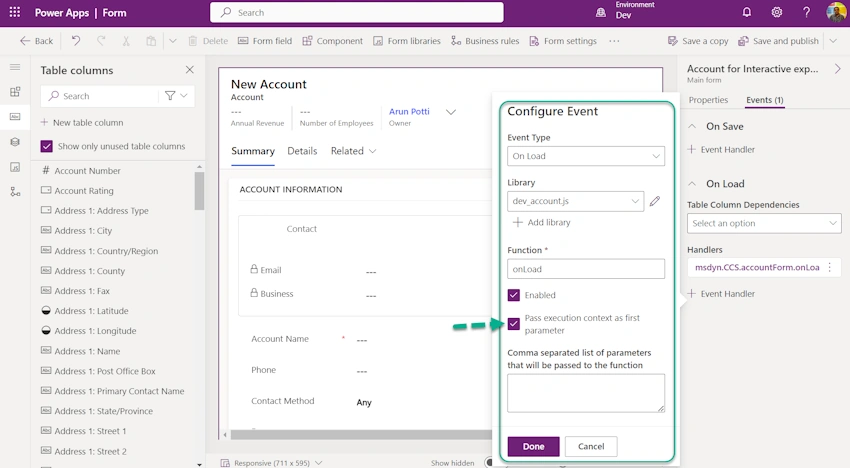The height and width of the screenshot is (468, 850).
Task: Redo the last change
Action: coord(101,41)
